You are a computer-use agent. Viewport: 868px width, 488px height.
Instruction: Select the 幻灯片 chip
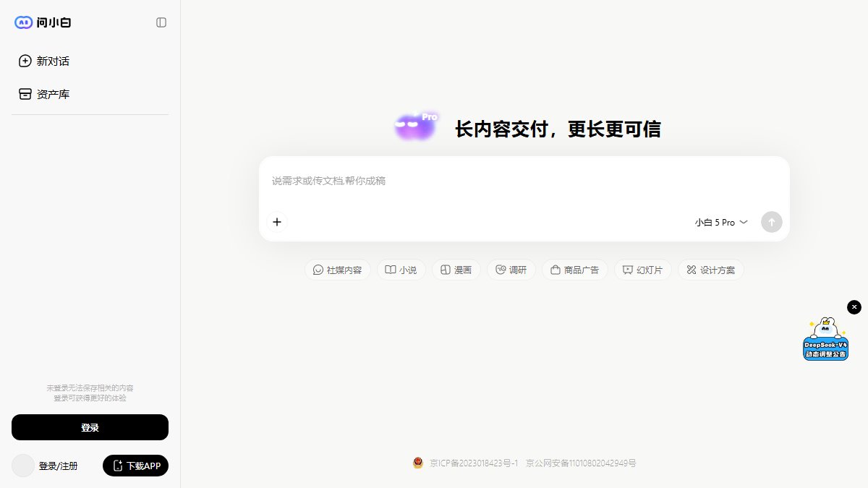[x=643, y=270]
